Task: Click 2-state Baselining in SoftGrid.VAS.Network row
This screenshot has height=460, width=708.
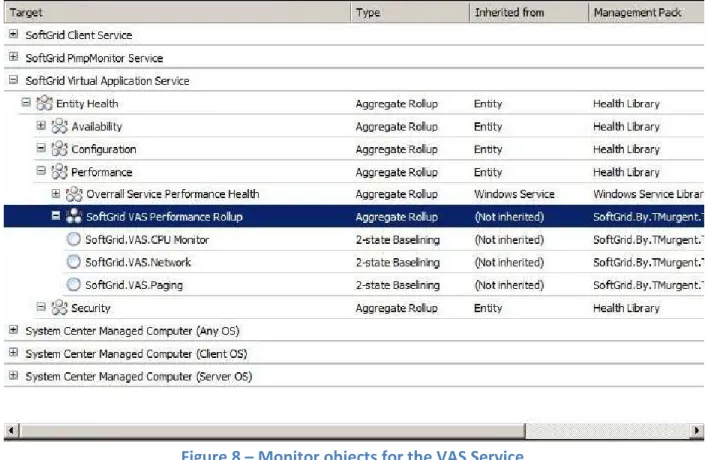Action: (397, 262)
